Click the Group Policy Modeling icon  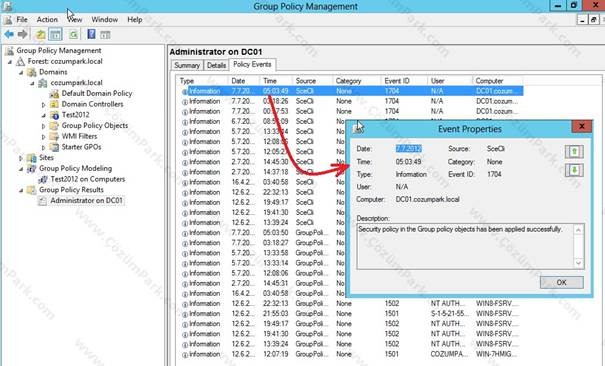31,169
